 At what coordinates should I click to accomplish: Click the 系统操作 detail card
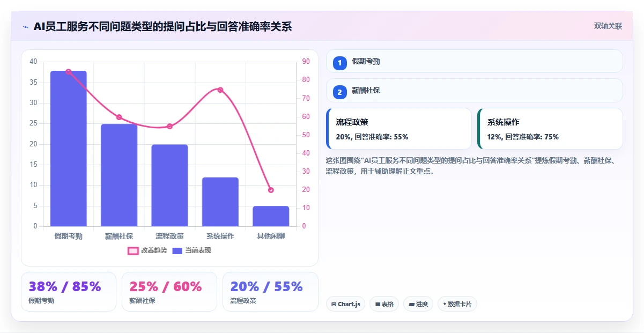[x=550, y=129]
